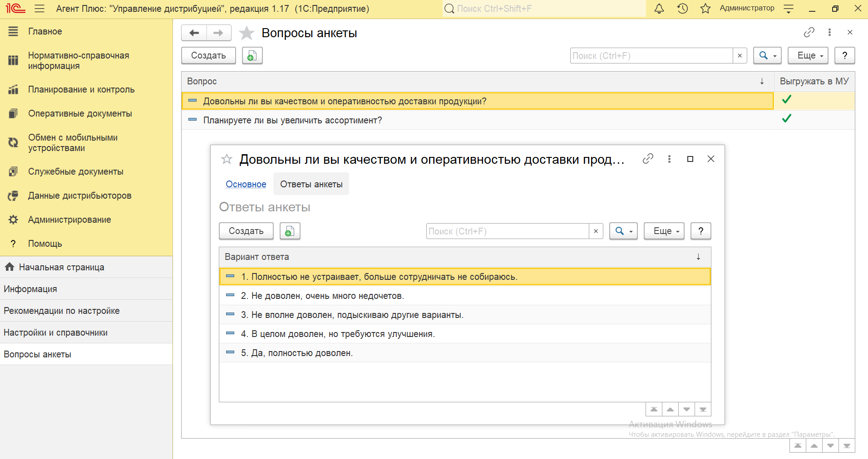The height and width of the screenshot is (459, 868).
Task: Move up one row in answers list
Action: coord(670,409)
